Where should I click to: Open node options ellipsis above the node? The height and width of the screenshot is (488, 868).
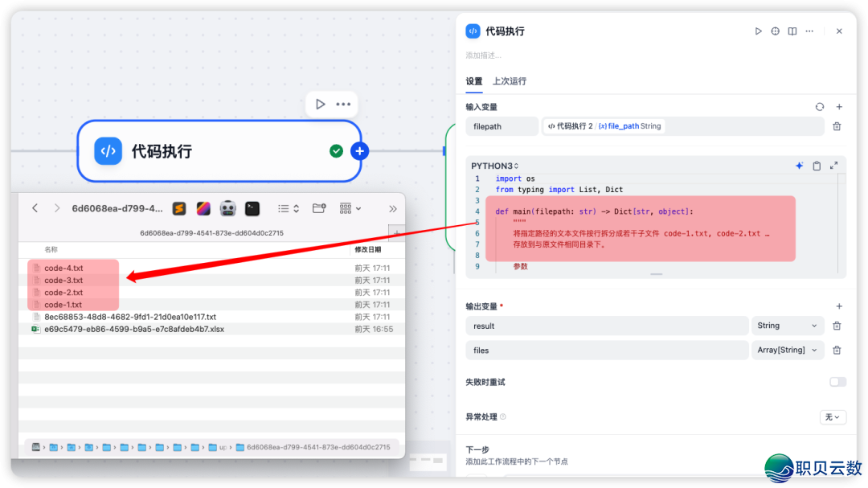(x=343, y=105)
